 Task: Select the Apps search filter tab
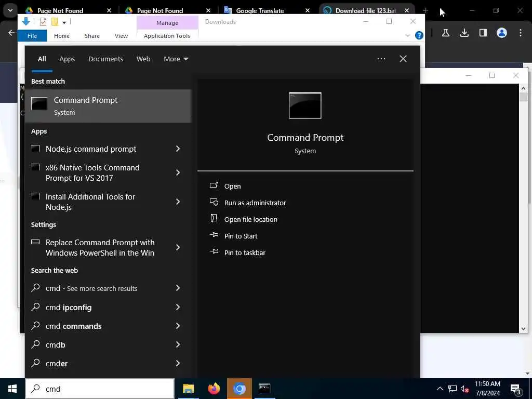click(x=67, y=59)
